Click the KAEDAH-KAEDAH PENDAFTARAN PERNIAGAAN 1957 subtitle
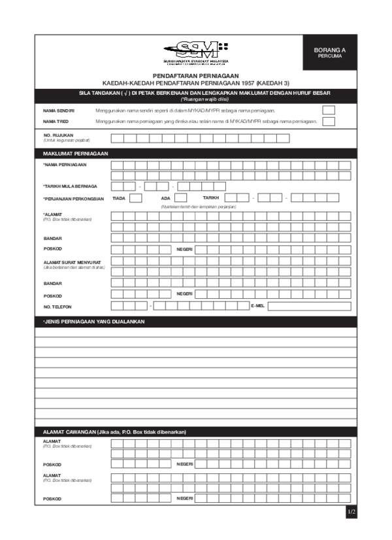 pyautogui.click(x=196, y=83)
